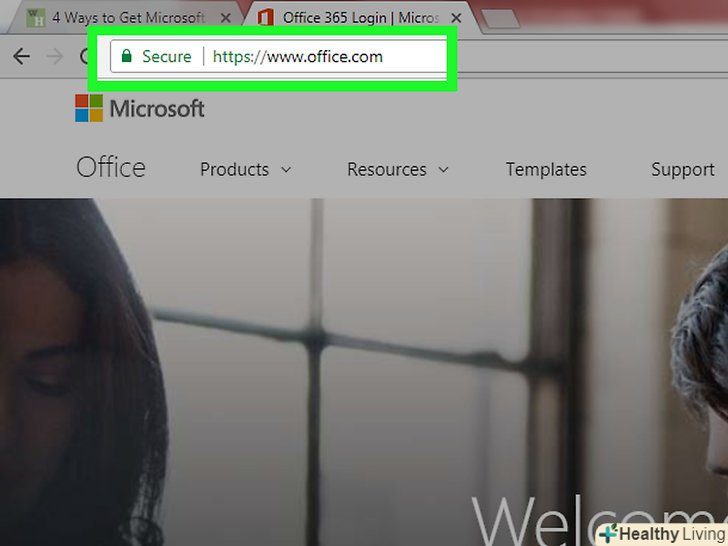728x546 pixels.
Task: Expand the Products chevron arrow
Action: [286, 170]
